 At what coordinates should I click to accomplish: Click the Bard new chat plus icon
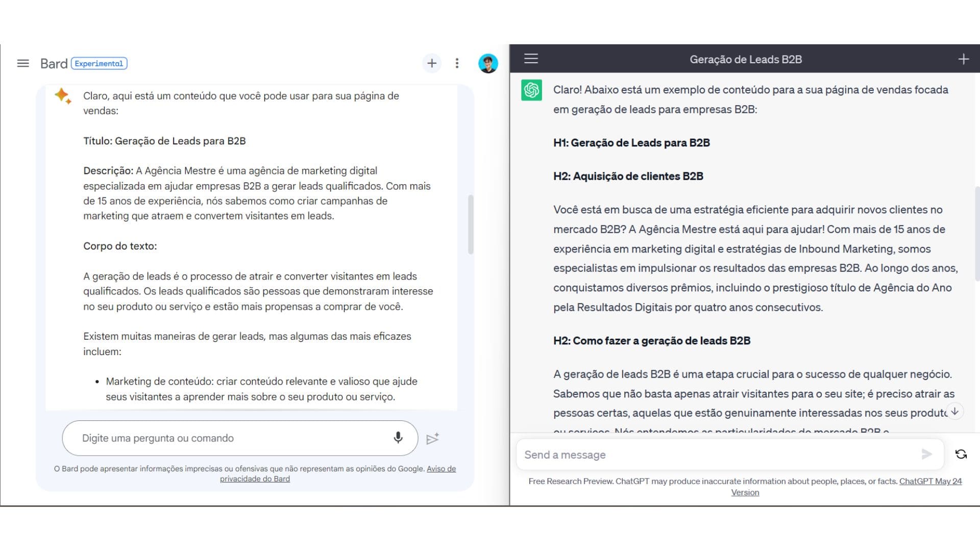[432, 63]
